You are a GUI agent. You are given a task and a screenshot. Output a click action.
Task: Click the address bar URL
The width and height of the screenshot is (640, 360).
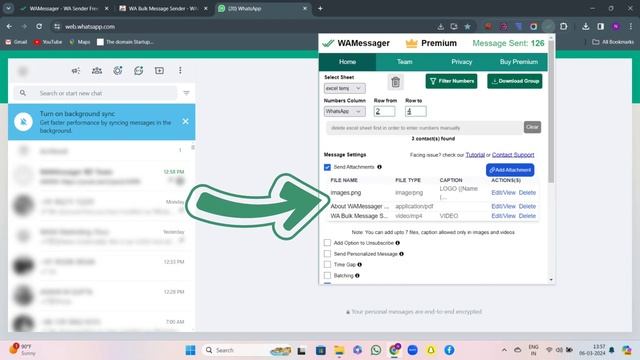click(x=90, y=27)
